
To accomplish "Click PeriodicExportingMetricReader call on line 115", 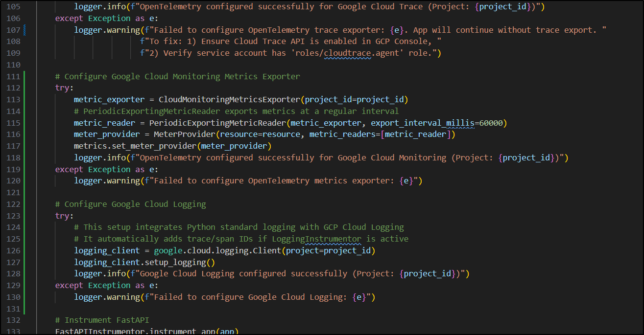I will click(217, 123).
